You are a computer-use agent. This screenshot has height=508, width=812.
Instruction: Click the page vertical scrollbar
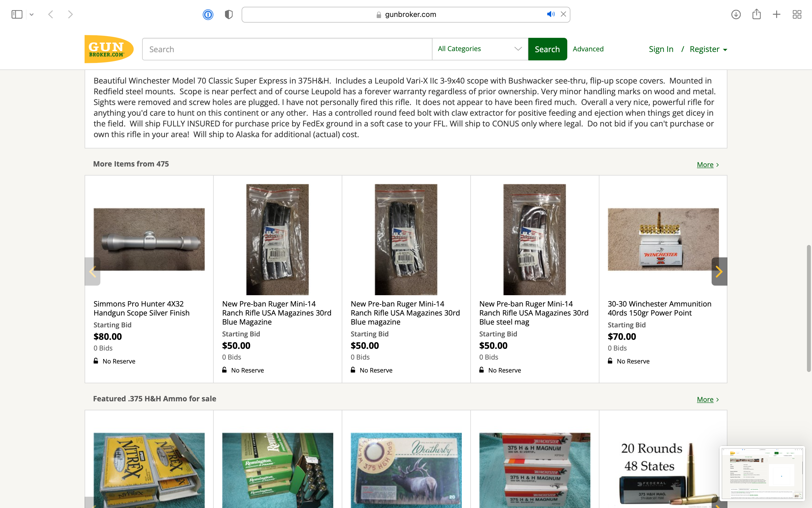click(x=809, y=308)
